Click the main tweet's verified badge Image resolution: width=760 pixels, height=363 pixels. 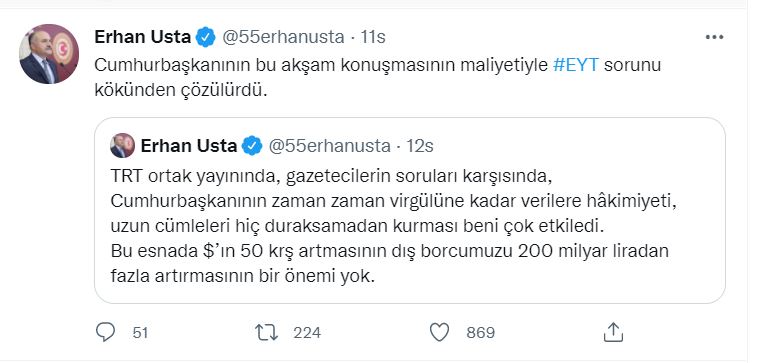point(206,37)
